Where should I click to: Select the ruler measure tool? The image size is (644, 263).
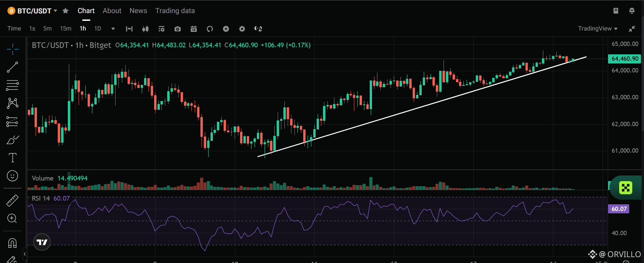click(12, 201)
